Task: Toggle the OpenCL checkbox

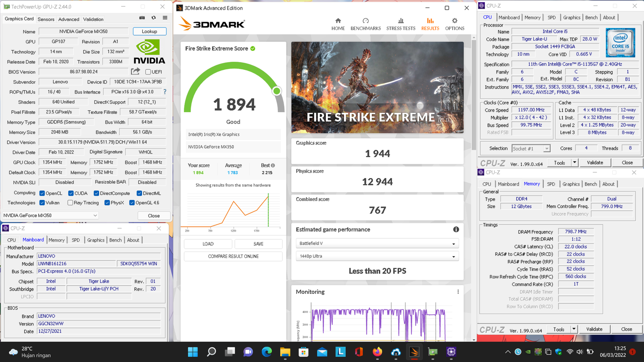Action: pyautogui.click(x=42, y=193)
